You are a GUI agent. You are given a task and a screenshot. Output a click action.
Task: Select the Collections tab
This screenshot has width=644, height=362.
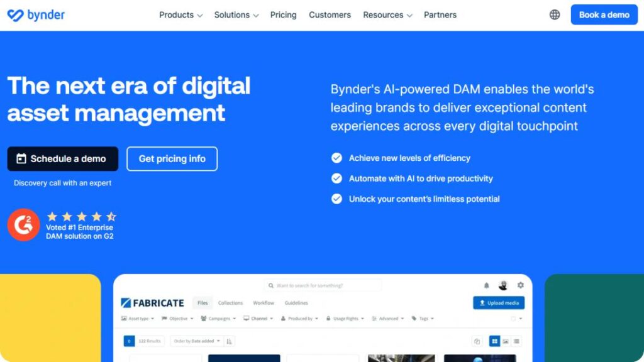[x=230, y=303]
